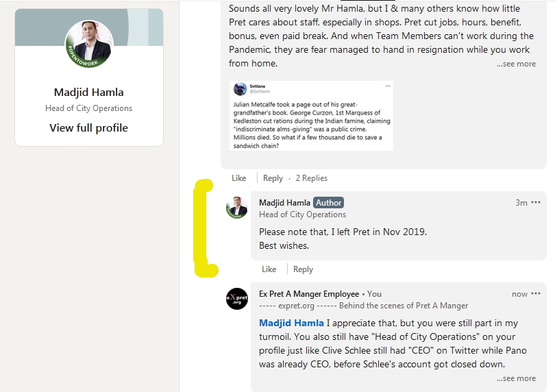
Task: Open options menu on Madjid's 3m comment
Action: pyautogui.click(x=536, y=203)
